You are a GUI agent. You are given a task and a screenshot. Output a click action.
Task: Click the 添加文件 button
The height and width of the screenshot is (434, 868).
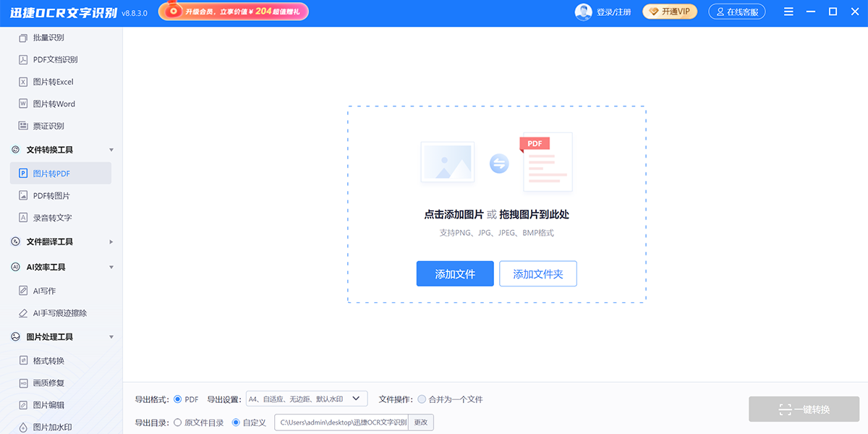(x=455, y=273)
